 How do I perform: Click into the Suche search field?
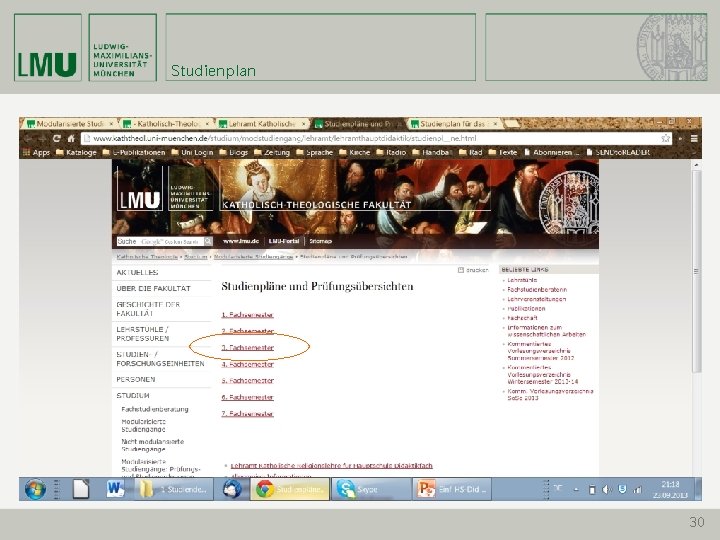(160, 242)
